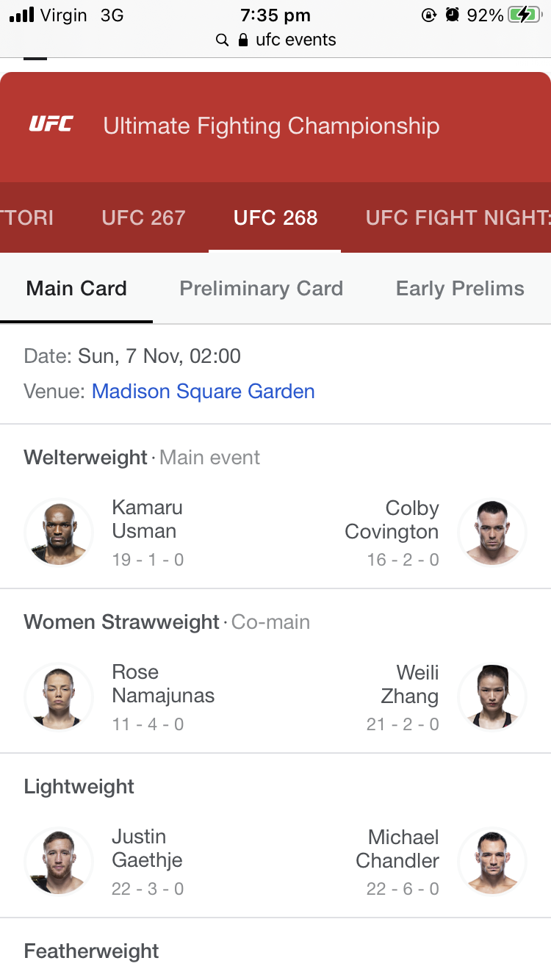Image resolution: width=551 pixels, height=980 pixels.
Task: Tap the 'ufc events' address bar
Action: [x=295, y=40]
